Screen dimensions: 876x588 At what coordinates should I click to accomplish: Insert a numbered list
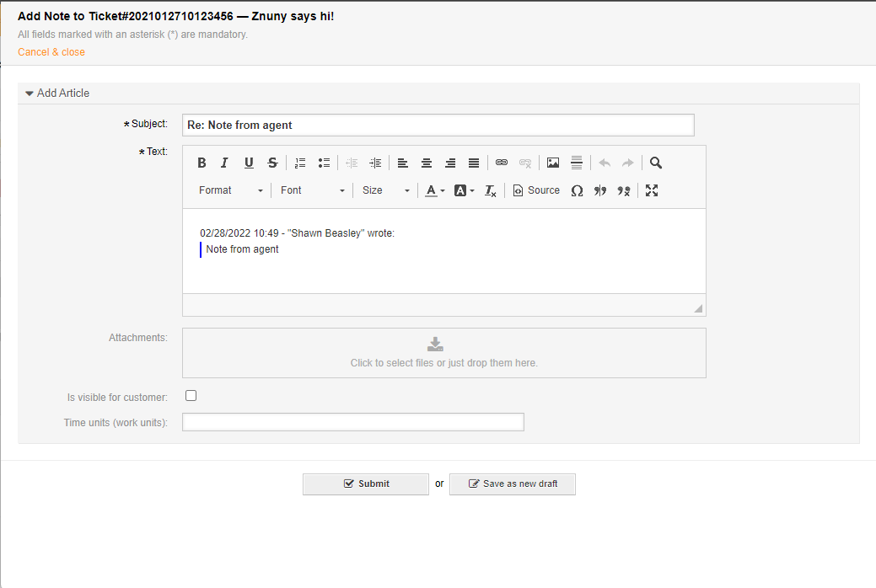[x=300, y=163]
